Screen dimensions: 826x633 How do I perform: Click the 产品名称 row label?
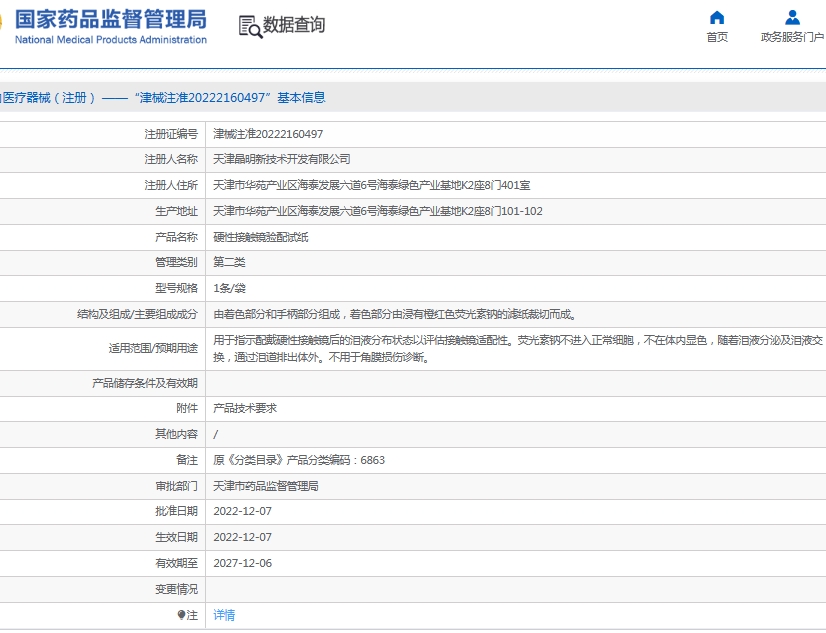176,238
